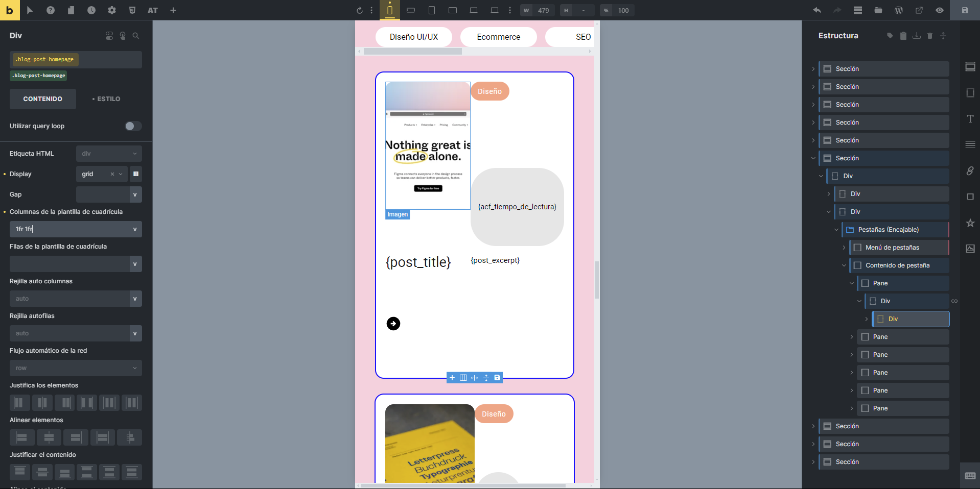This screenshot has height=489, width=980.
Task: Toggle the Utilizar query loop switch
Action: pyautogui.click(x=133, y=126)
